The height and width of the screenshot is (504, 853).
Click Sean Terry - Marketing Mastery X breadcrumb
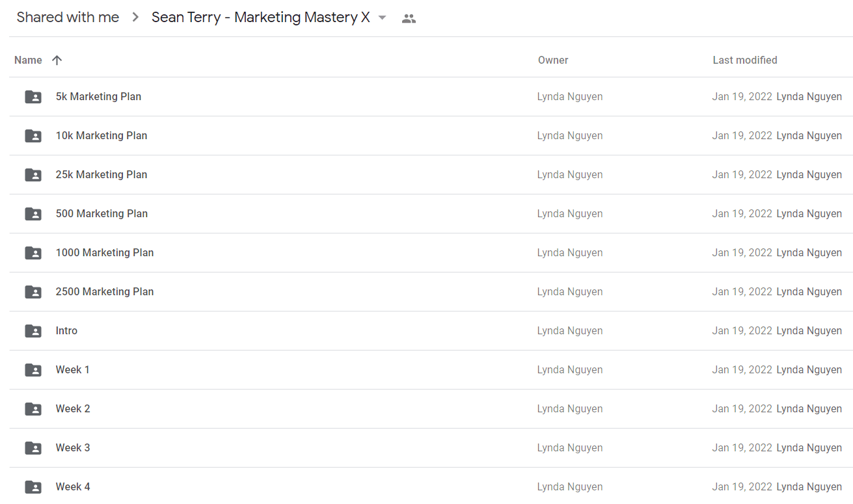pyautogui.click(x=261, y=18)
